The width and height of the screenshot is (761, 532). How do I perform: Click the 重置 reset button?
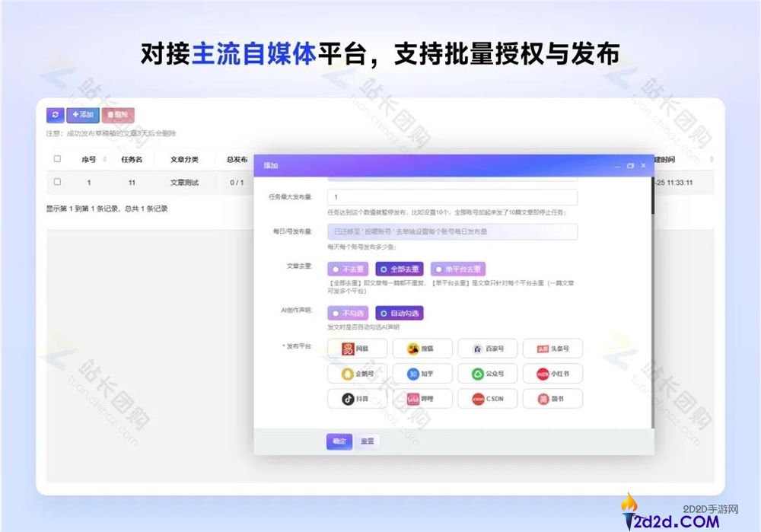pyautogui.click(x=368, y=441)
